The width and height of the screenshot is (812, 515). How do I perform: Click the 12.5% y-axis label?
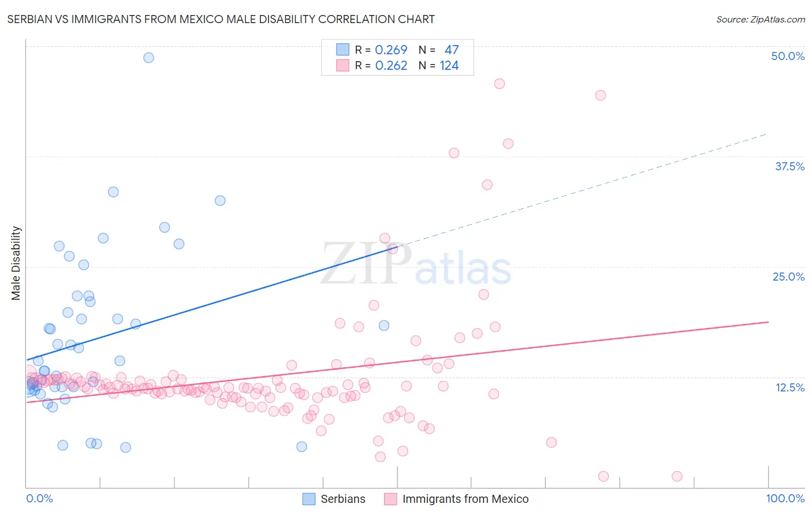pos(789,387)
